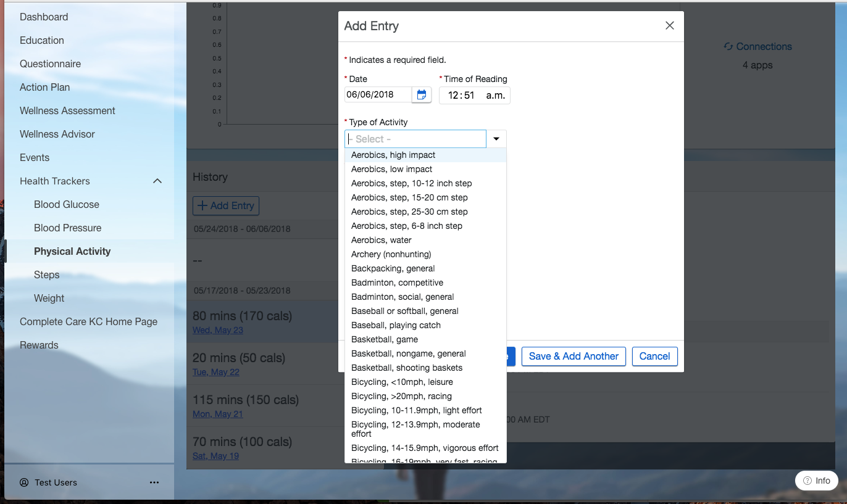Navigate to Blood Pressure tracker

pos(66,228)
